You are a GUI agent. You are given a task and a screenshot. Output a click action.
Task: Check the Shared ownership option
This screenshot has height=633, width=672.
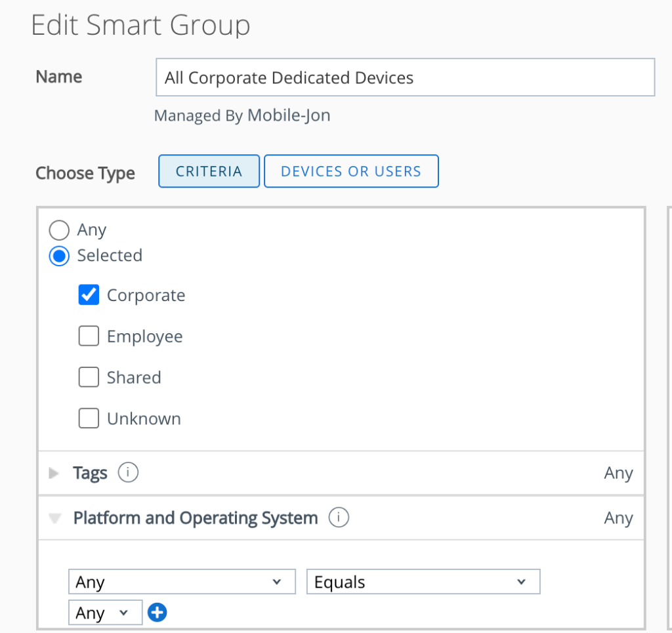[89, 377]
